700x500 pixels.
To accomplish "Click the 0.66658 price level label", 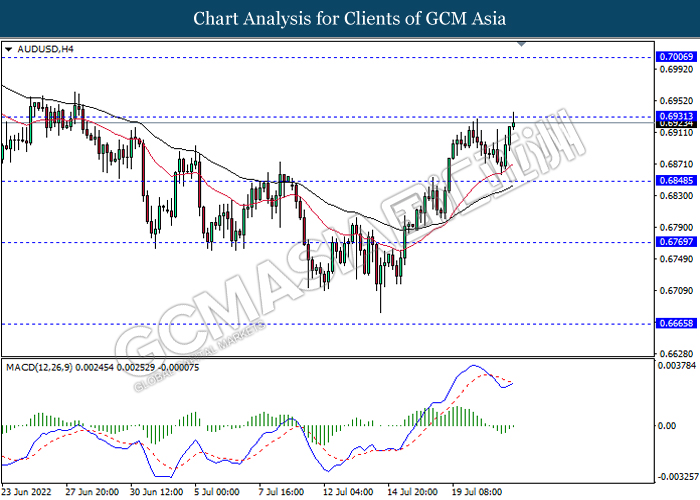I will [x=676, y=323].
